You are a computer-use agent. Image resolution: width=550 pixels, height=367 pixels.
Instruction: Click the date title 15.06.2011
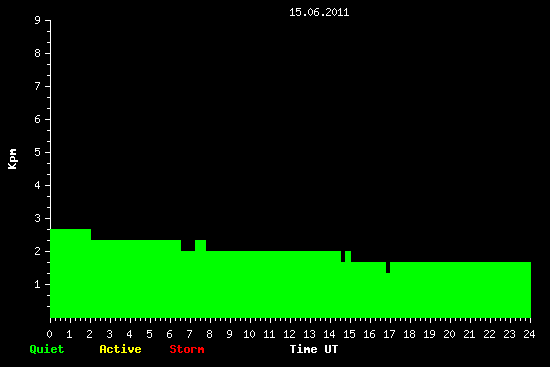pyautogui.click(x=319, y=12)
